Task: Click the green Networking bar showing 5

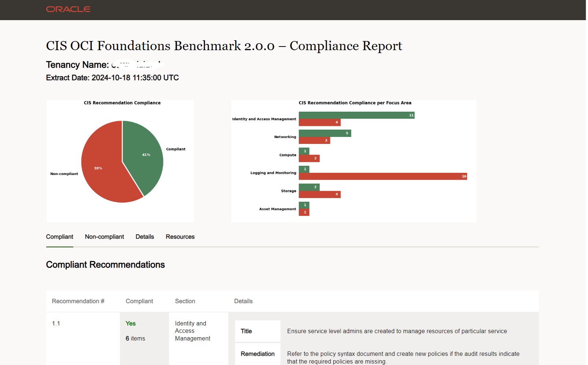Action: [x=325, y=133]
